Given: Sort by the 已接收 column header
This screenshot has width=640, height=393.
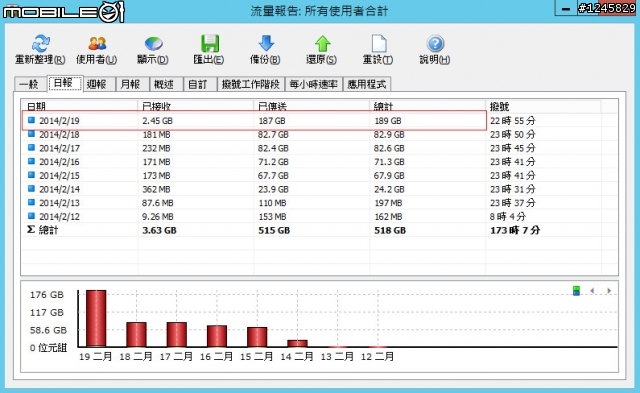Looking at the screenshot, I should (x=196, y=106).
